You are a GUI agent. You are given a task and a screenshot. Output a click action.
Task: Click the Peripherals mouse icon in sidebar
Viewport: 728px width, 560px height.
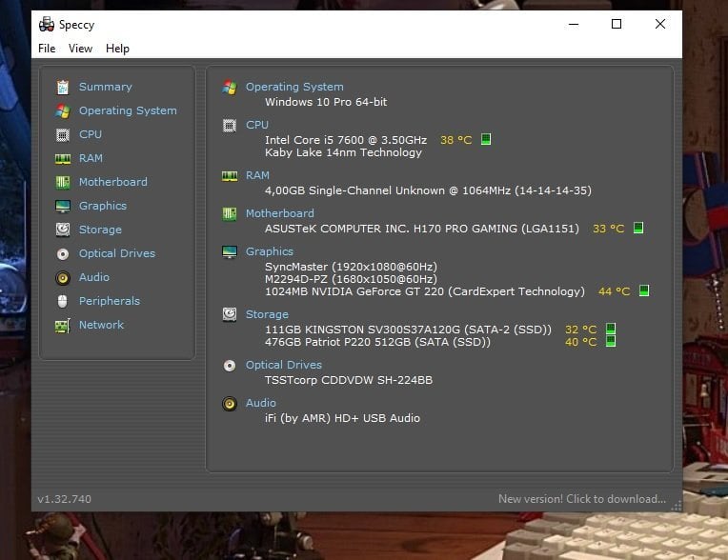coord(63,301)
